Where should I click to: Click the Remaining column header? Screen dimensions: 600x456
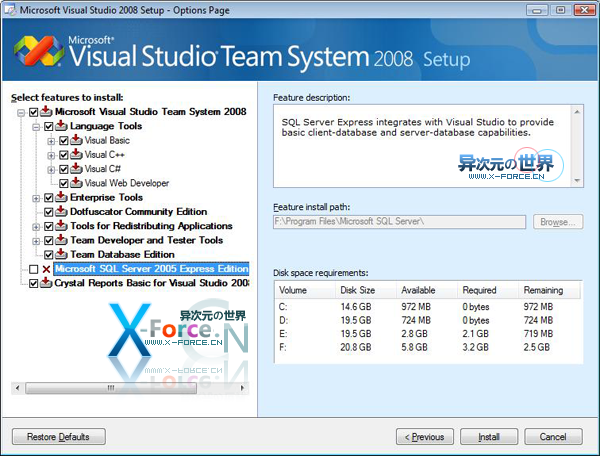coord(549,290)
